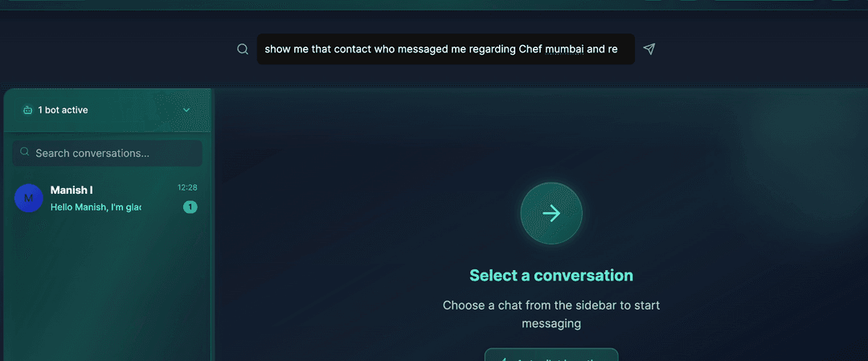This screenshot has width=868, height=361.
Task: Click the 12:28 timestamp on Manish's chat
Action: click(x=187, y=187)
